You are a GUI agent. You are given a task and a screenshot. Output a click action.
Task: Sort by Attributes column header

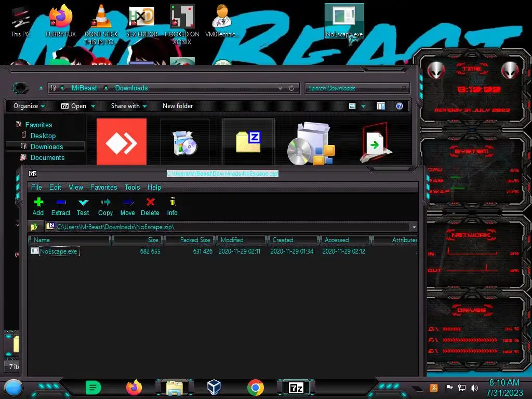(395, 240)
